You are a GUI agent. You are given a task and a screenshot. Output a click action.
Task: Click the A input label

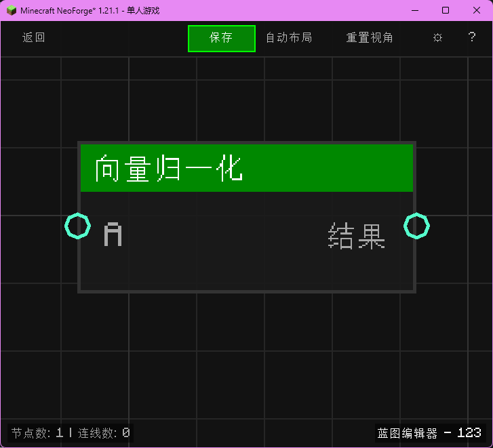click(113, 235)
